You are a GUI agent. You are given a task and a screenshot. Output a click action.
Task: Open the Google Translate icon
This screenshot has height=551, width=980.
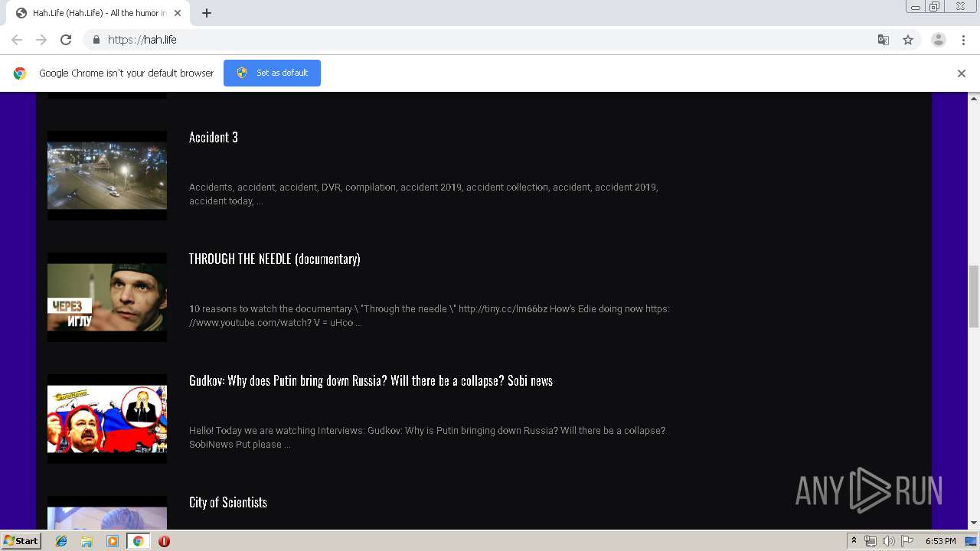click(x=883, y=40)
